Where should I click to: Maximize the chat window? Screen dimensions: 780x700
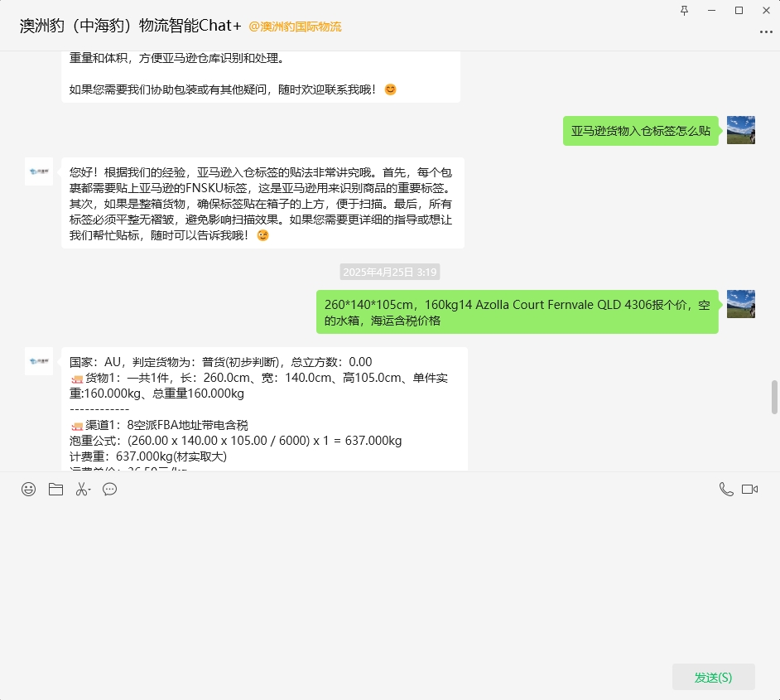coord(739,11)
